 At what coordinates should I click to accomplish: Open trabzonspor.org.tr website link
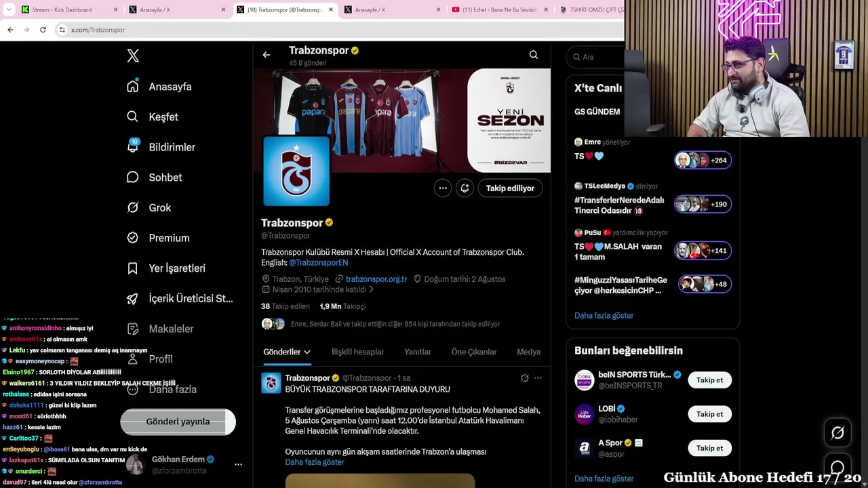coord(376,279)
